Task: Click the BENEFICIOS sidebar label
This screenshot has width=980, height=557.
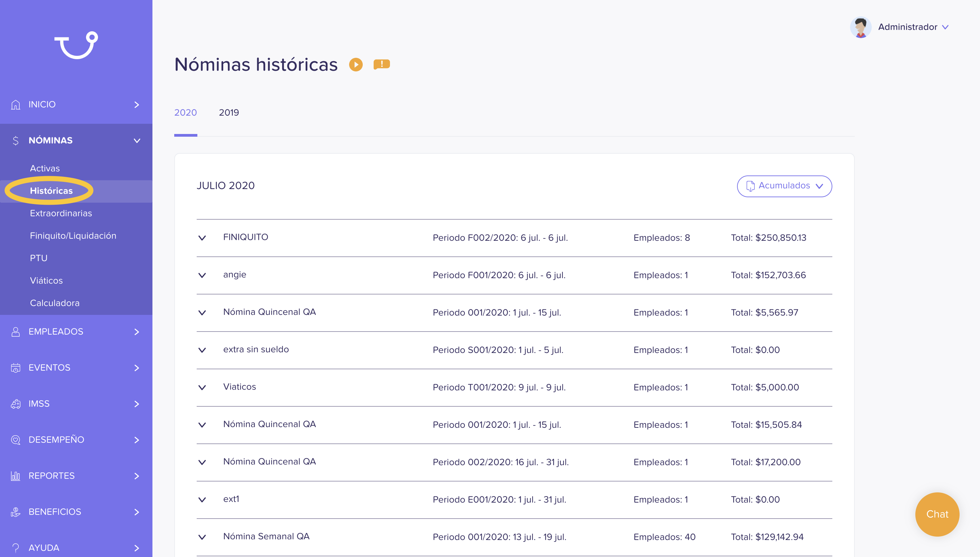Action: [55, 512]
